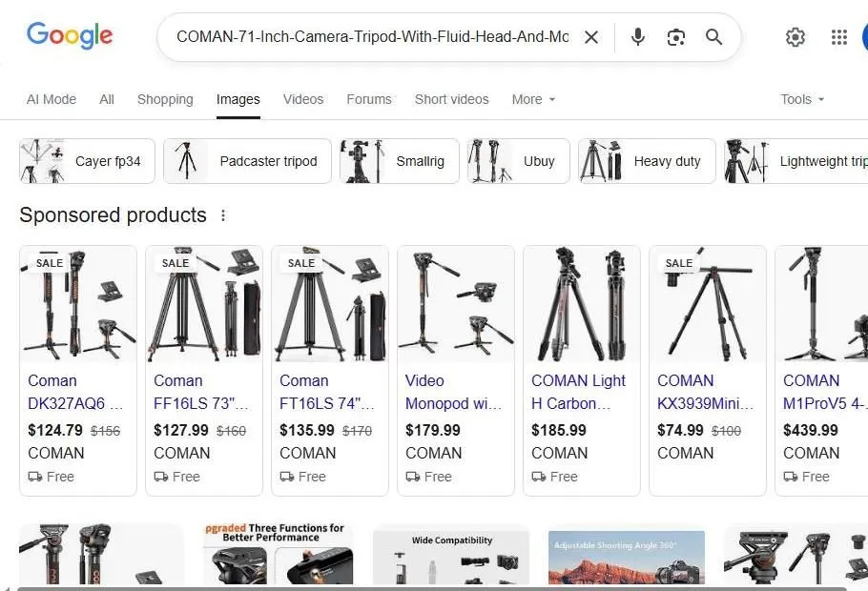Click the Sponsored products heading
Viewport: 868px width, 591px height.
[x=113, y=215]
